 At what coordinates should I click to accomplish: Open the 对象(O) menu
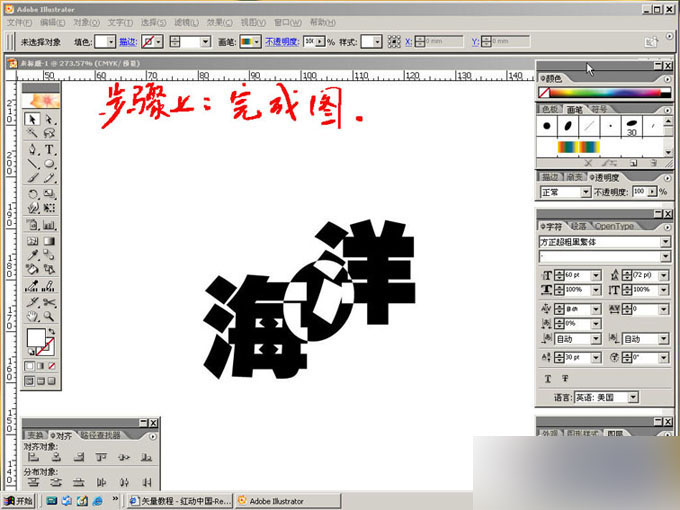86,23
